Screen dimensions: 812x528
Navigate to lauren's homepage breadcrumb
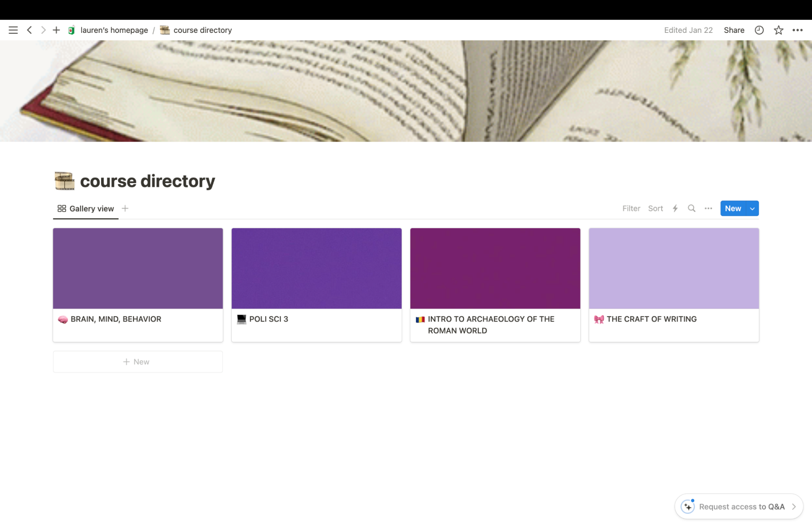coord(114,30)
